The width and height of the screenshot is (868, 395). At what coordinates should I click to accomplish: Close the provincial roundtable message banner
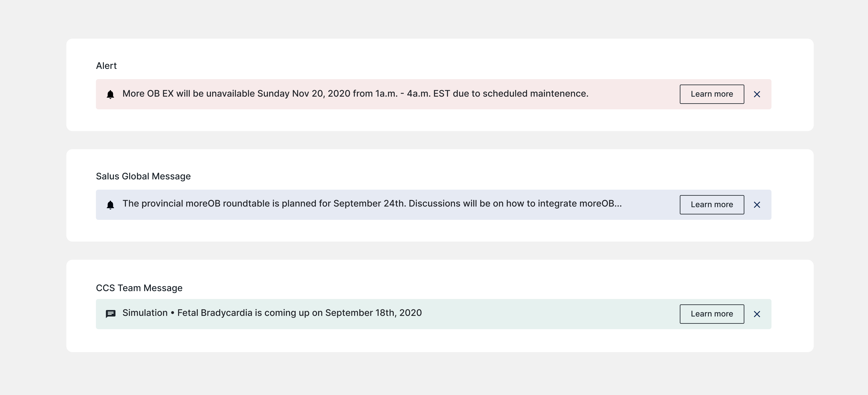click(757, 205)
